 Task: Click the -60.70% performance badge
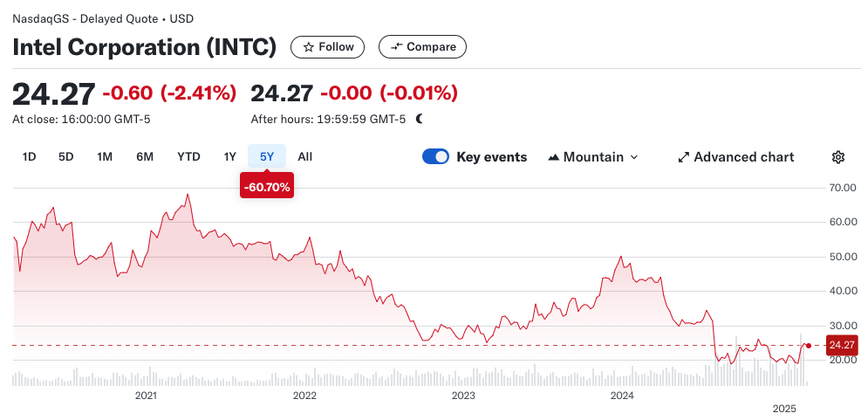click(x=267, y=187)
